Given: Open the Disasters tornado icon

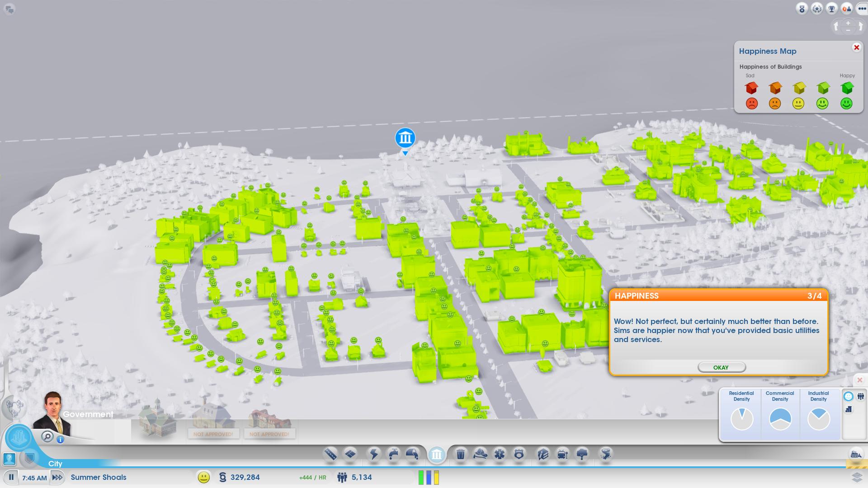Looking at the screenshot, I should [x=605, y=454].
